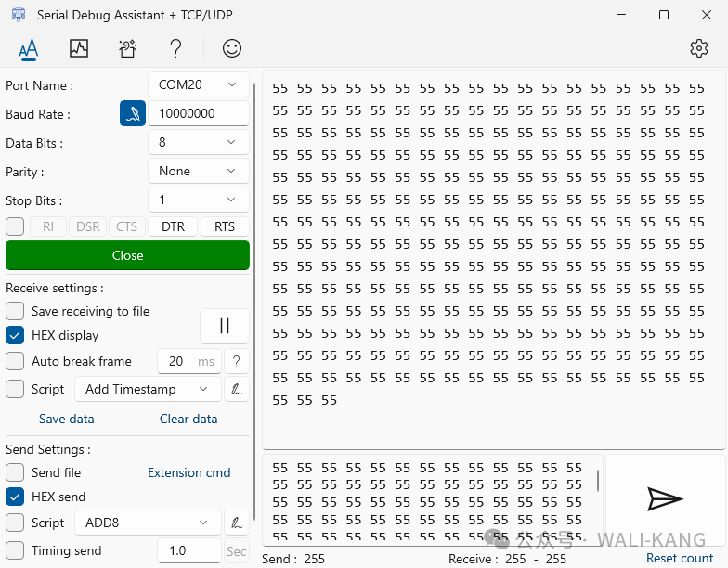Open the waveform chart view icon
This screenshot has height=568, width=728.
tap(79, 48)
